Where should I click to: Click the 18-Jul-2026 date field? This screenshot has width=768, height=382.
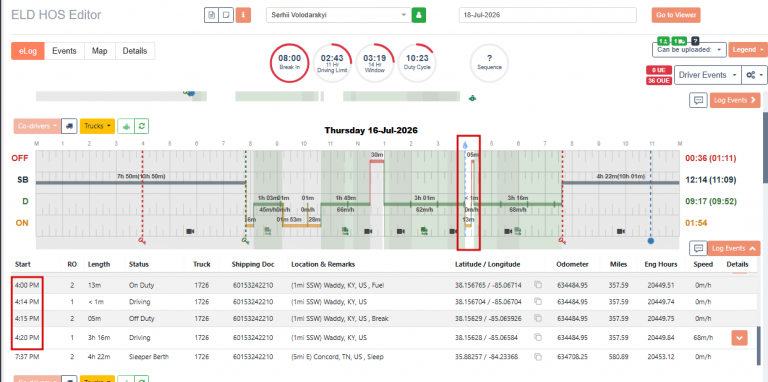tap(548, 15)
